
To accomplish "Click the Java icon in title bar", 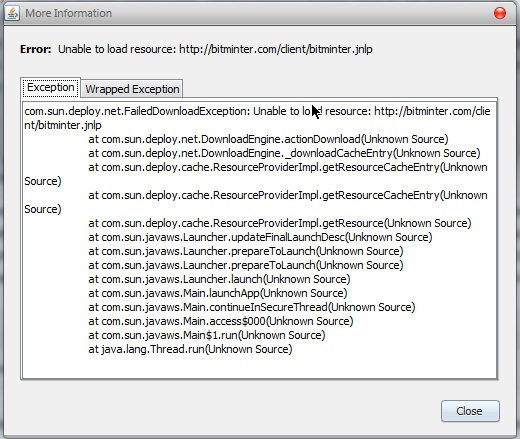I will point(13,13).
